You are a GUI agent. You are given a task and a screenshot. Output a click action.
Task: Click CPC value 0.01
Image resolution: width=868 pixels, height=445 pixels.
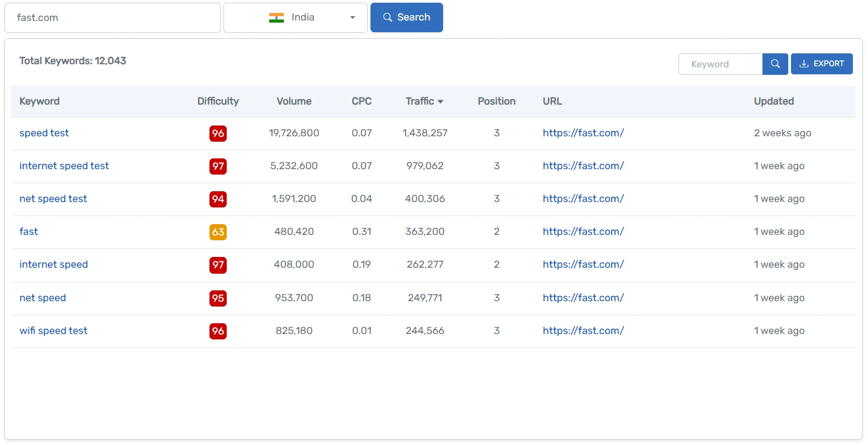(x=362, y=331)
